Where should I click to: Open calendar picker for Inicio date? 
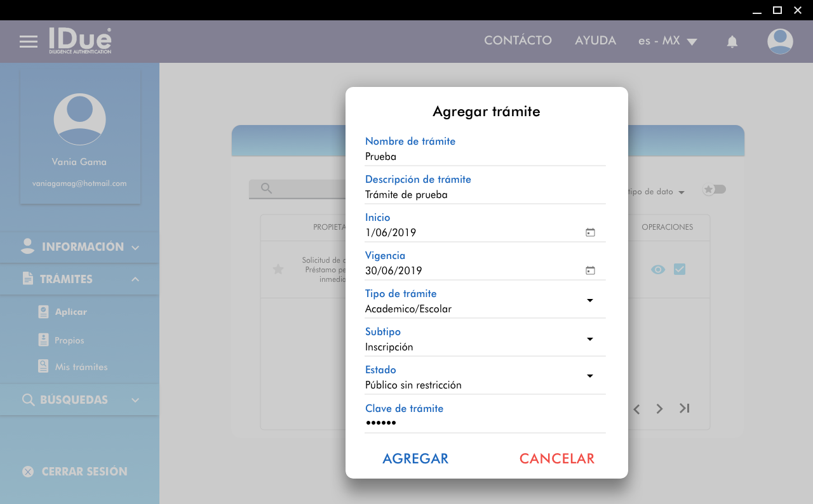[590, 233]
